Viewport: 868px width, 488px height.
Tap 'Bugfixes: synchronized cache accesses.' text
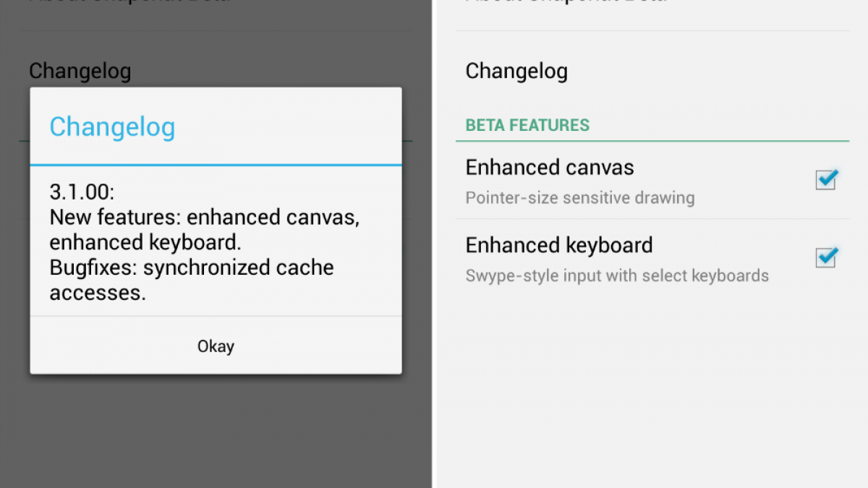point(192,280)
